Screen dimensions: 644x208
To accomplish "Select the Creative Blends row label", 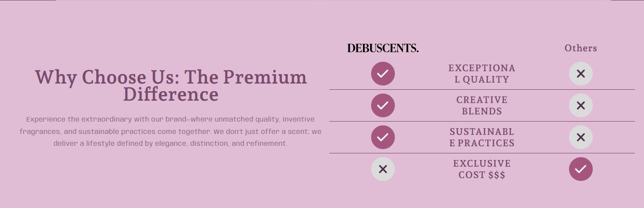I will (x=482, y=105).
